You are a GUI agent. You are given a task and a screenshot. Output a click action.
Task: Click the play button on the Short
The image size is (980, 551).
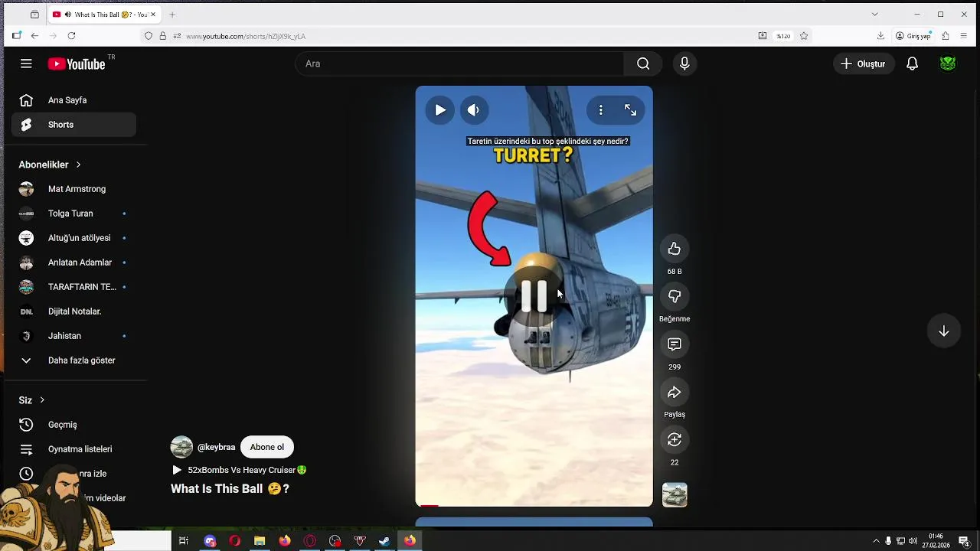pos(440,110)
